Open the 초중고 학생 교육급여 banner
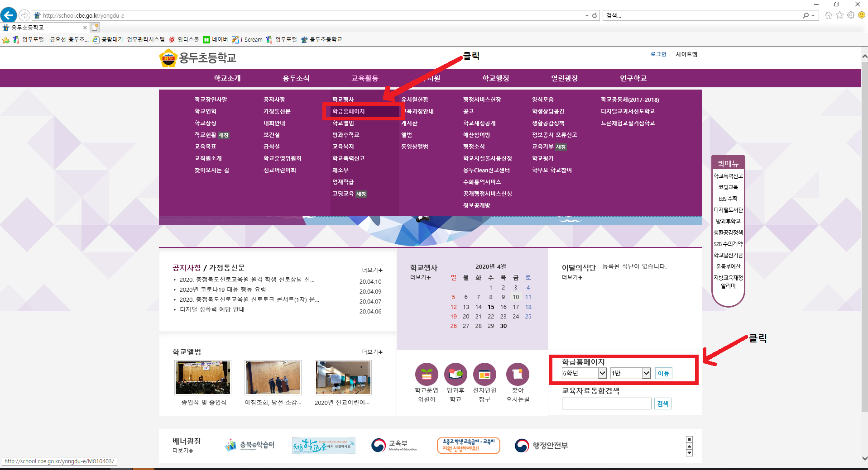Viewport: 868px width, 470px height. (x=469, y=446)
